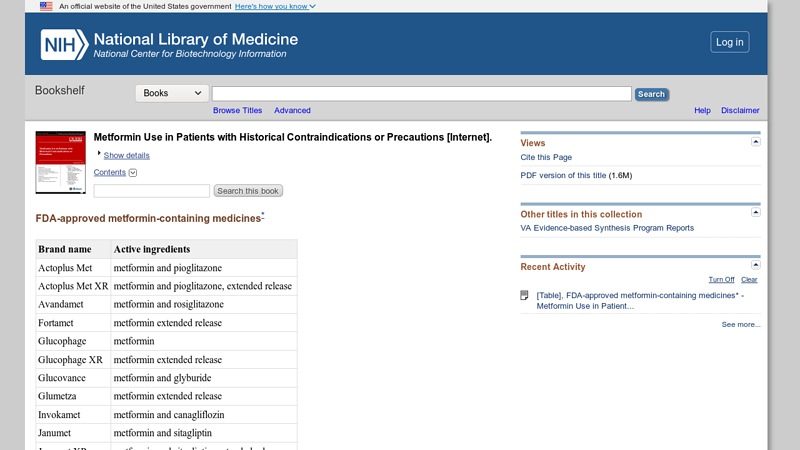This screenshot has height=450, width=800.
Task: Click the US flag icon
Action: 46,6
